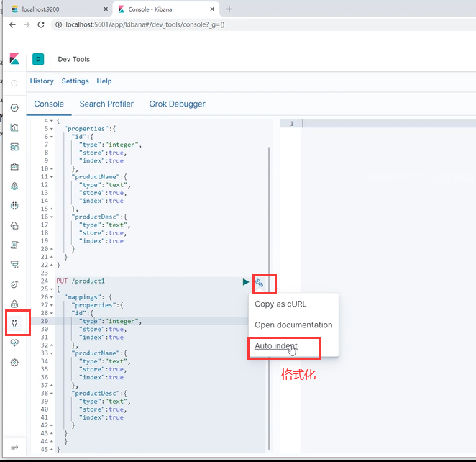Go forward in browser history
The image size is (476, 462).
[27, 24]
